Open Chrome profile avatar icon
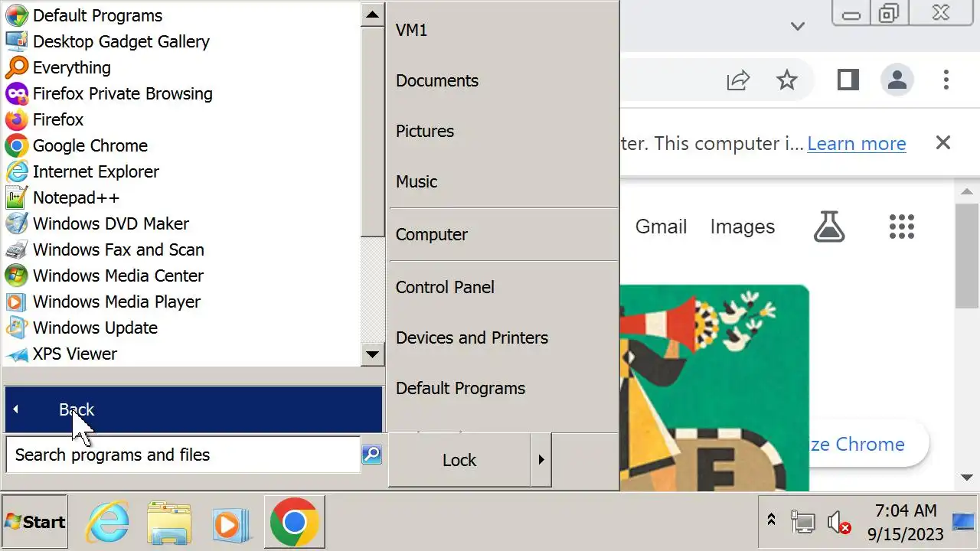 pyautogui.click(x=897, y=80)
